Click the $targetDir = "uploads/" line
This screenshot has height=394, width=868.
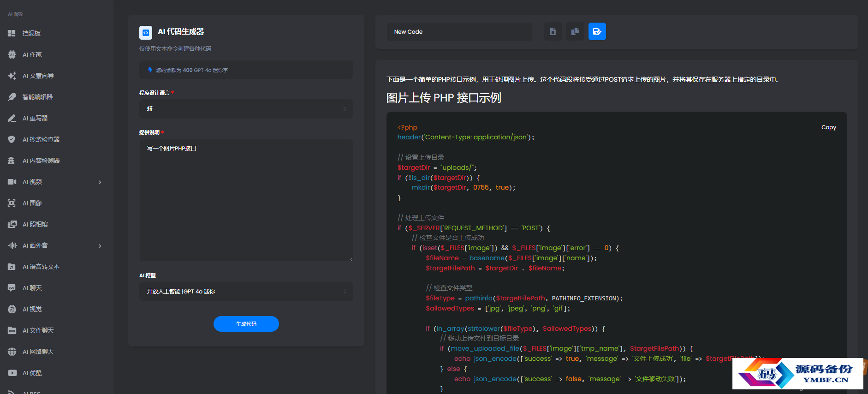(x=437, y=167)
